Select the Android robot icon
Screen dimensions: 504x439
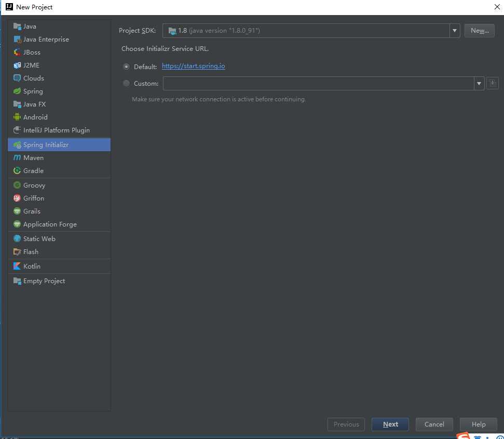point(17,117)
